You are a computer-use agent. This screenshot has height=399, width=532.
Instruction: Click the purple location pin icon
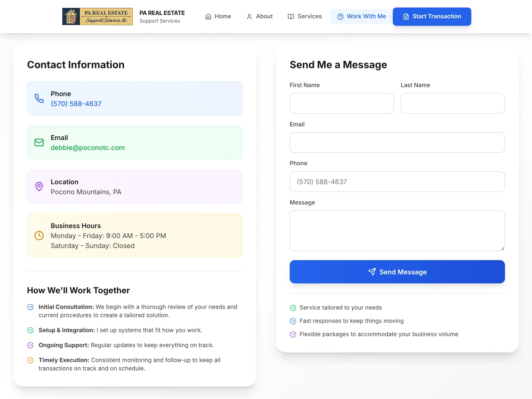pyautogui.click(x=39, y=187)
